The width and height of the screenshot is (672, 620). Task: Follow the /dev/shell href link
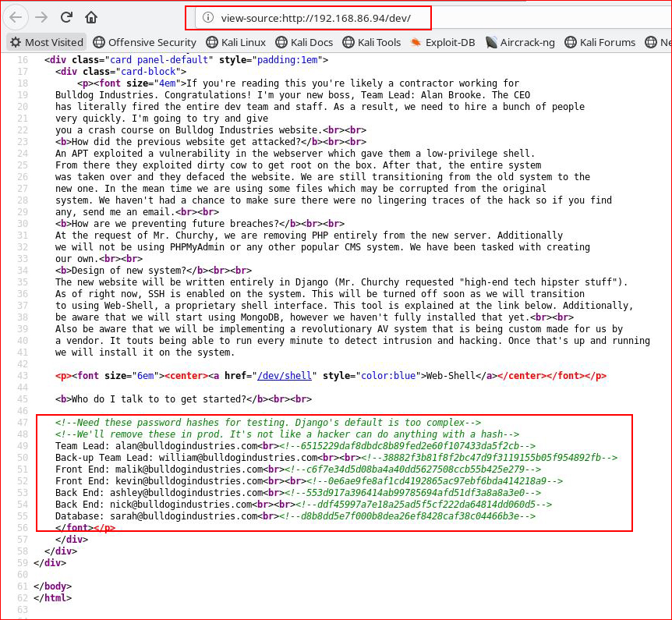(x=285, y=376)
